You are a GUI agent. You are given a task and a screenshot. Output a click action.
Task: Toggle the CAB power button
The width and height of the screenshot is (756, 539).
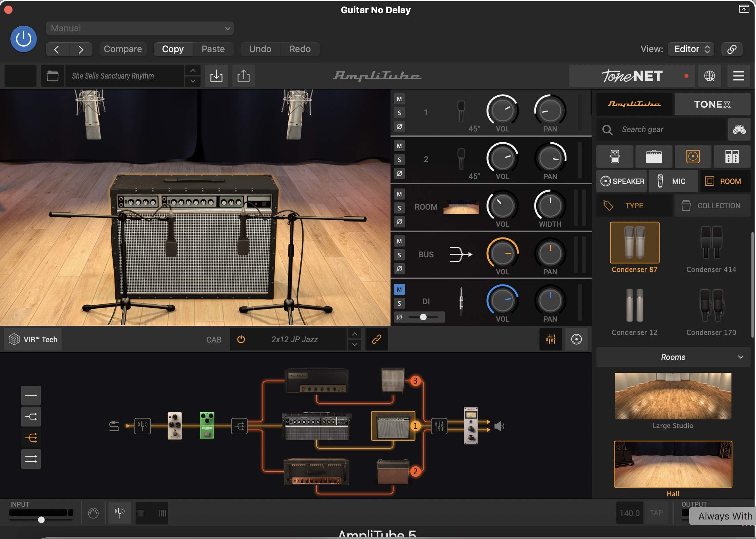tap(241, 339)
